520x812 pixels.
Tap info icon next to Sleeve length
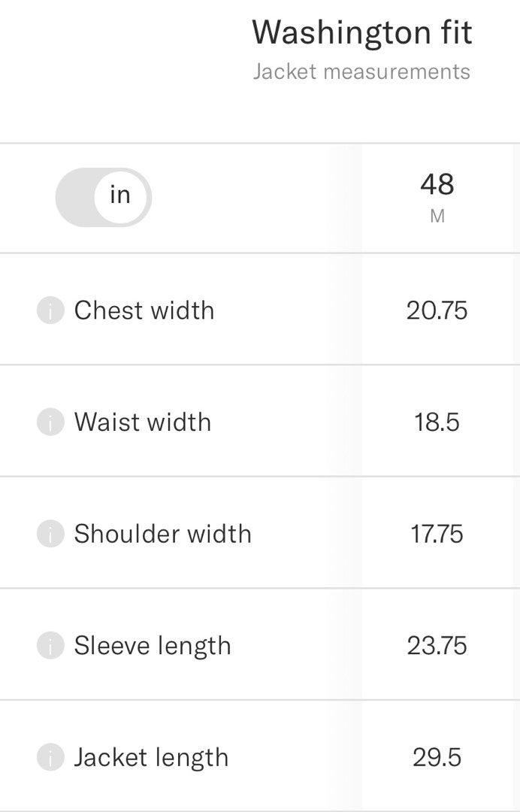click(x=50, y=646)
